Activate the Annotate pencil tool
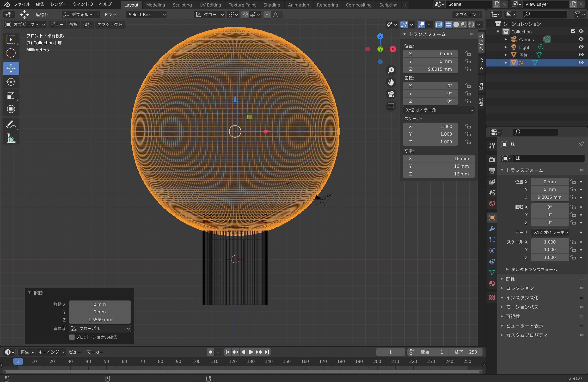Image resolution: width=588 pixels, height=382 pixels. tap(11, 125)
